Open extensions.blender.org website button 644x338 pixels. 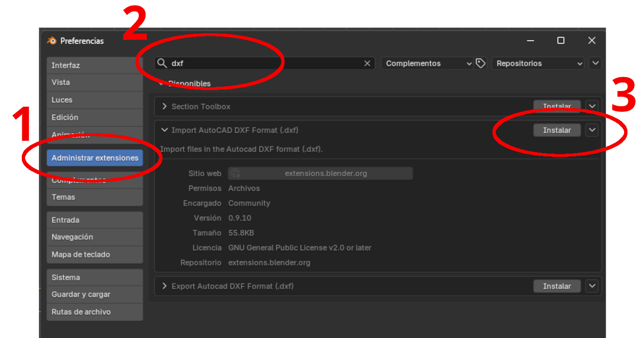pos(321,174)
